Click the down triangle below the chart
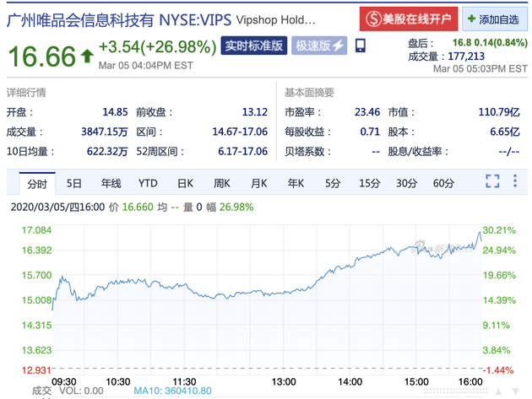This screenshot has width=532, height=399. point(515,391)
